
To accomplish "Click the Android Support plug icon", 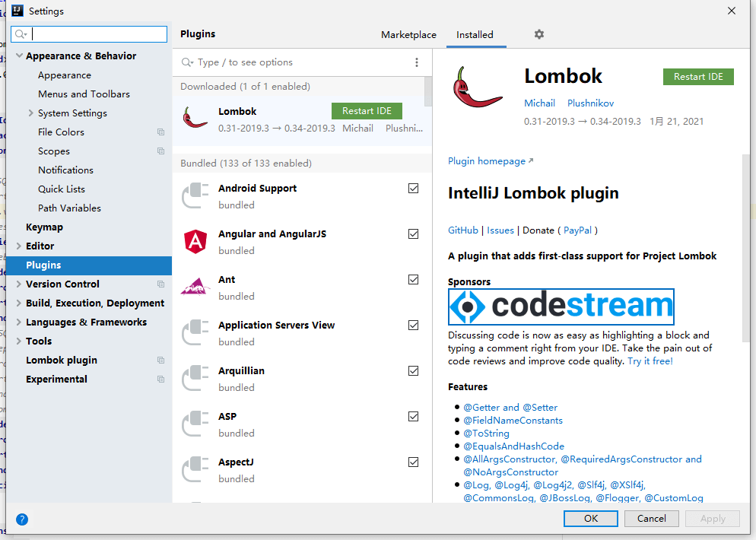I will [x=195, y=195].
